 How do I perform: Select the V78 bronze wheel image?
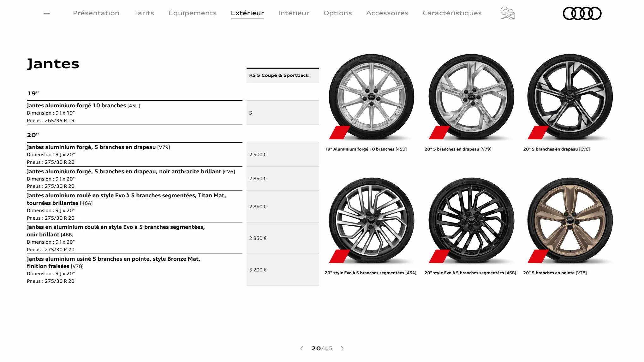pyautogui.click(x=570, y=220)
